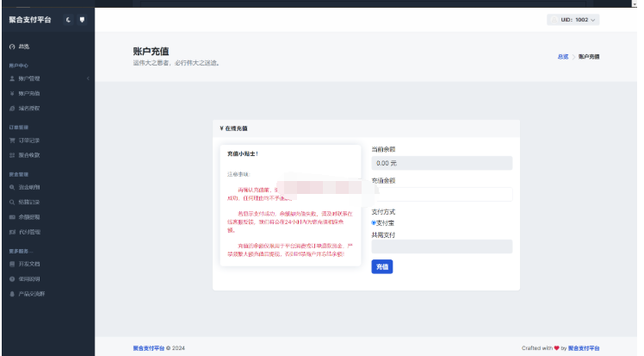
Task: Click the moon icon for dark mode
Action: [68, 19]
